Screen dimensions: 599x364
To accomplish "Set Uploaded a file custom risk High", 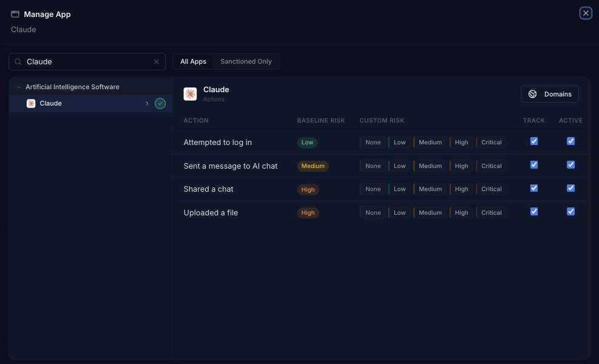I will pos(461,213).
